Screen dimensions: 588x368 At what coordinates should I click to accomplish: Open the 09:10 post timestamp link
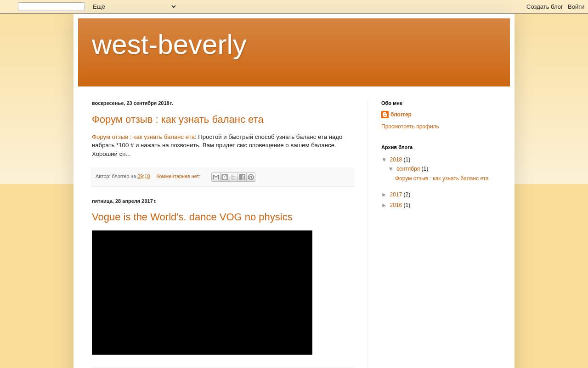(144, 176)
